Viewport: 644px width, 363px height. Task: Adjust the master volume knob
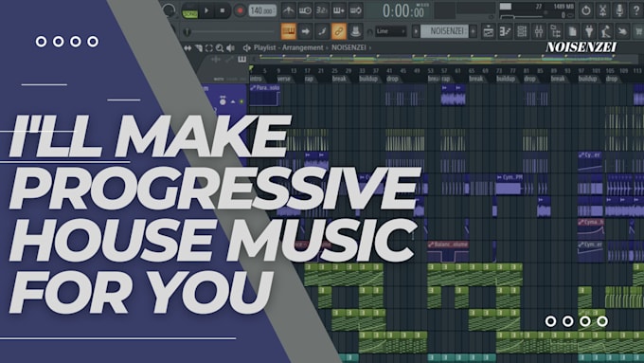tap(169, 10)
